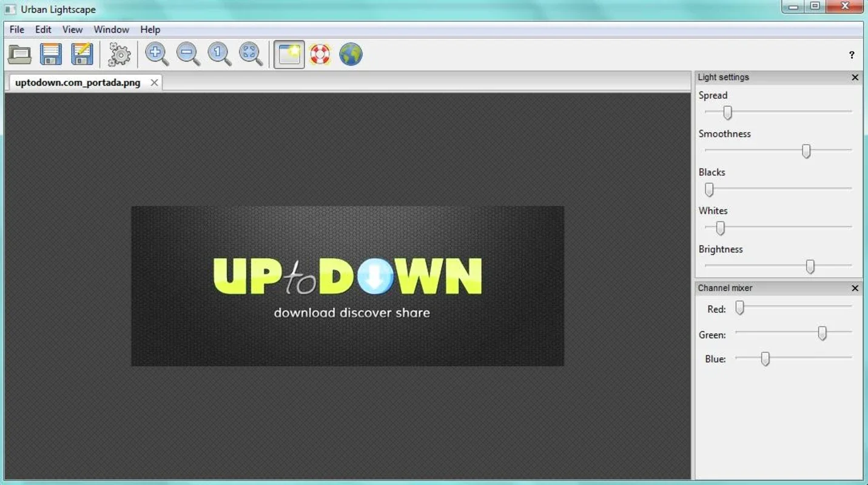Click Save As floppy with pencil icon

point(82,55)
